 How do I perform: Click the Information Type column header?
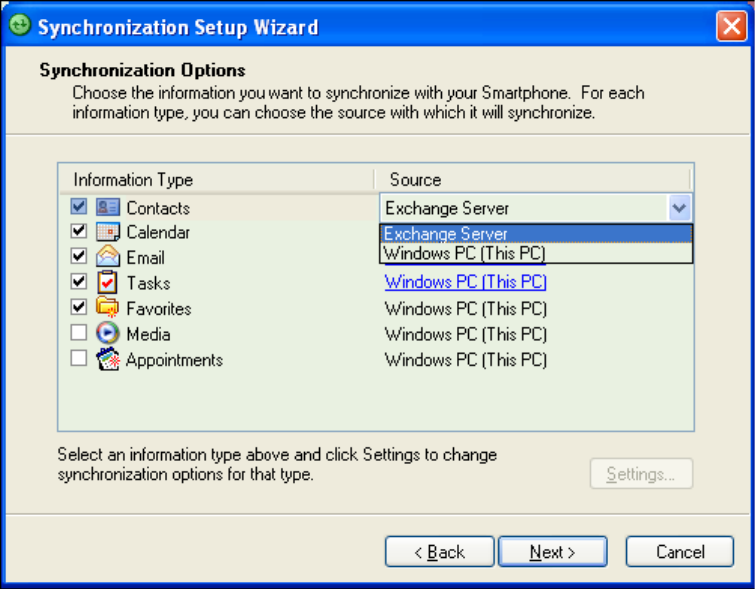pos(217,180)
